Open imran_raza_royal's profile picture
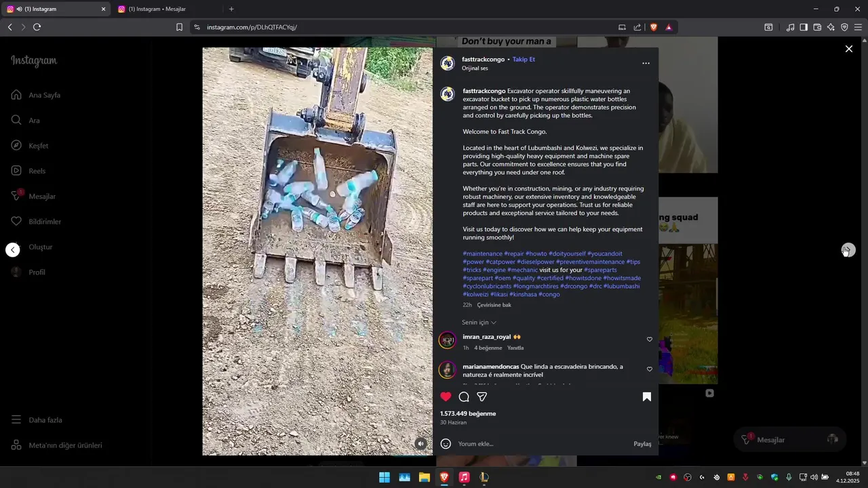868x488 pixels. pos(447,340)
